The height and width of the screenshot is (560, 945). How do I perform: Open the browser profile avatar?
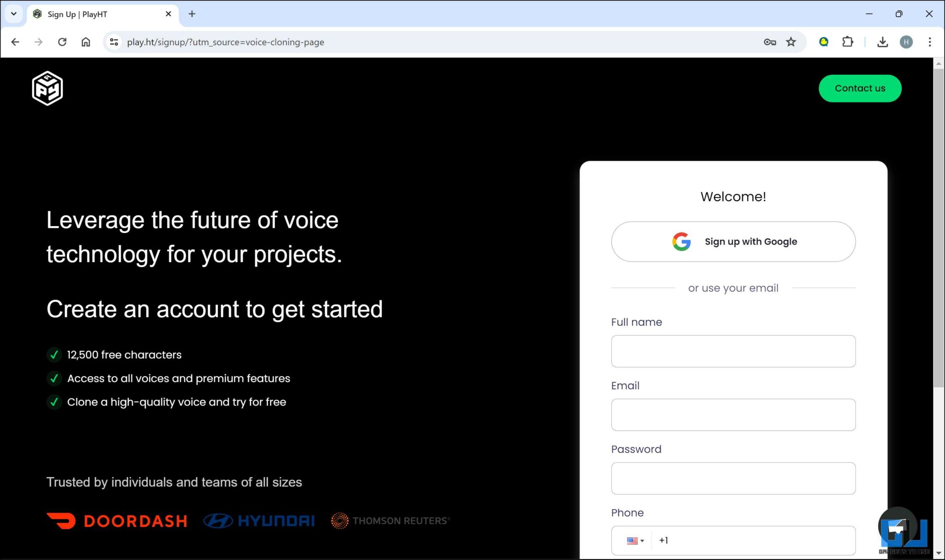pos(907,42)
